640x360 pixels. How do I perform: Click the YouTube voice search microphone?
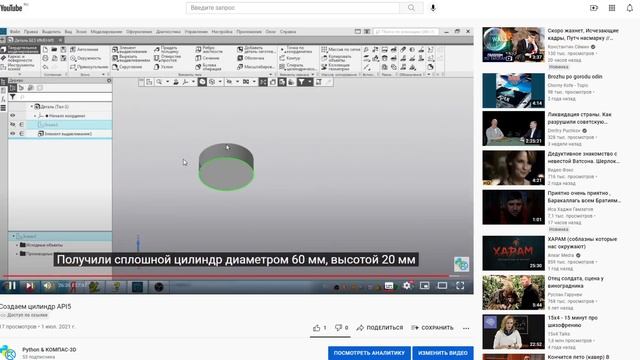[x=433, y=8]
